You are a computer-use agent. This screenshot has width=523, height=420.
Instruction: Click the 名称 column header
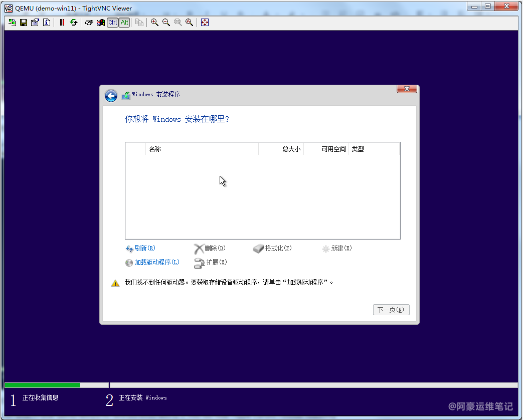(x=155, y=149)
